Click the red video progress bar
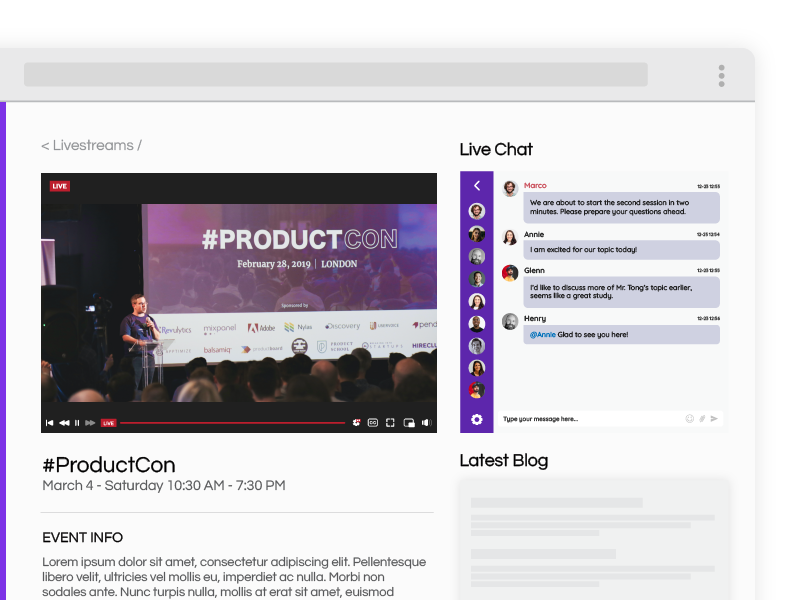This screenshot has width=800, height=600. (x=230, y=423)
